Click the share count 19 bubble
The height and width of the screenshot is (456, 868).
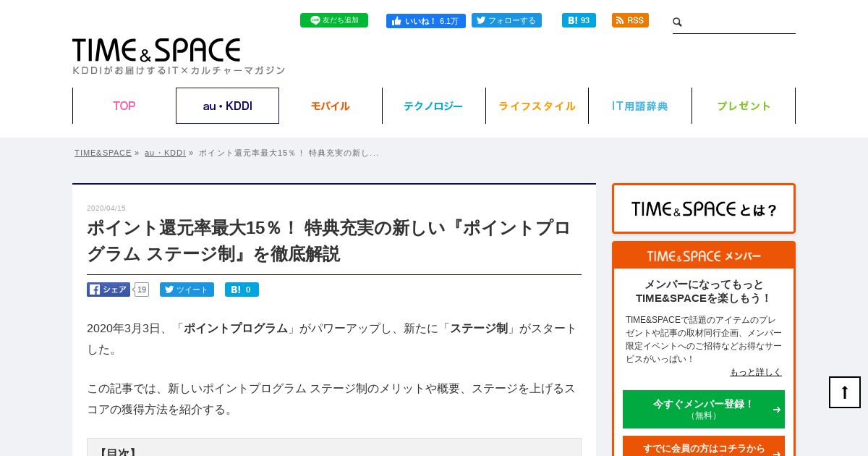click(x=142, y=290)
